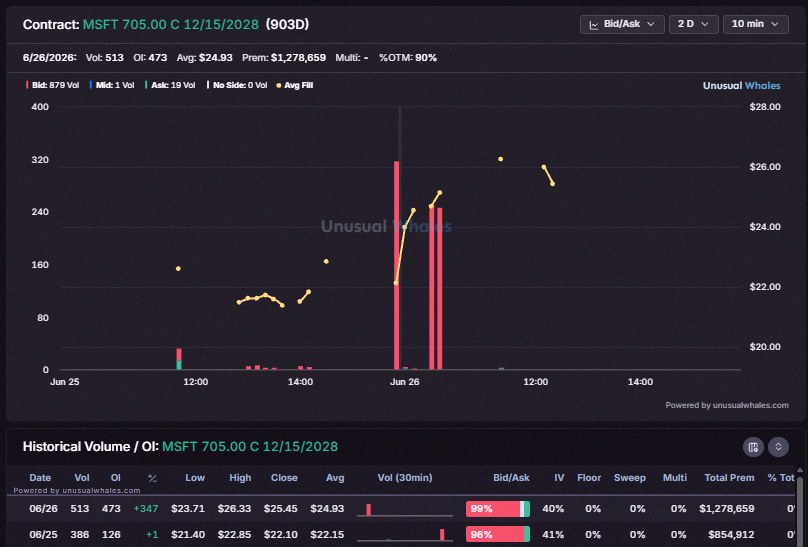
Task: Sort by Close column header
Action: coord(284,478)
